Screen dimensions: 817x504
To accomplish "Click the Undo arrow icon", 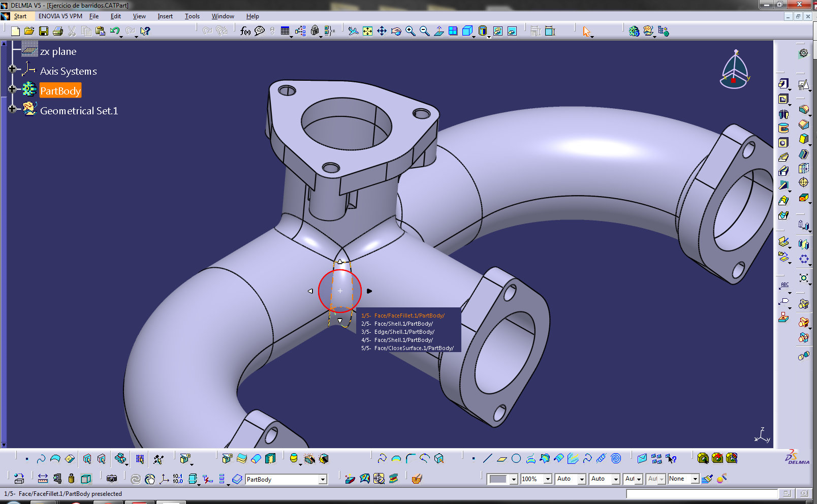I will click(x=115, y=31).
